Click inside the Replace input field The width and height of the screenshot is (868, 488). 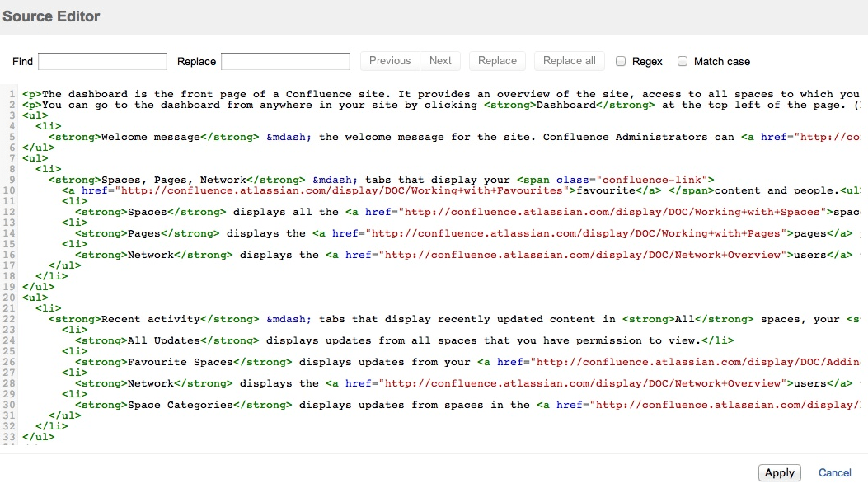(285, 61)
